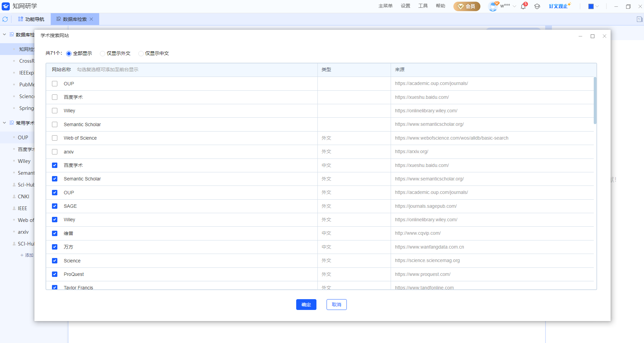Open the notification bell with badge

[x=523, y=6]
